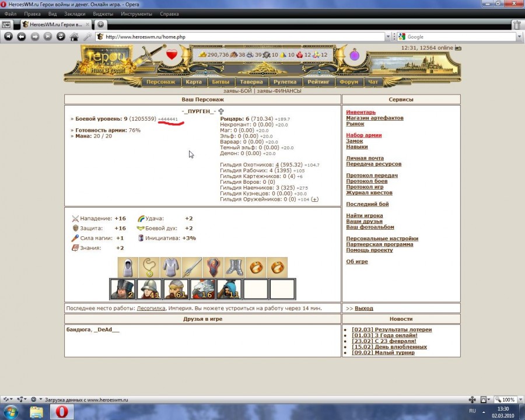
Task: Go back with the back arrow
Action: [x=22, y=37]
